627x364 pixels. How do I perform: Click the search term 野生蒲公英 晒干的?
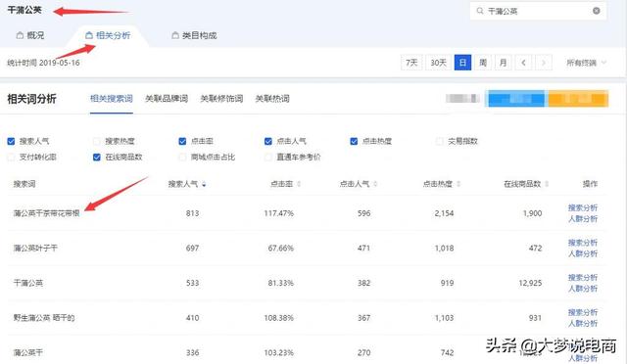click(x=44, y=318)
